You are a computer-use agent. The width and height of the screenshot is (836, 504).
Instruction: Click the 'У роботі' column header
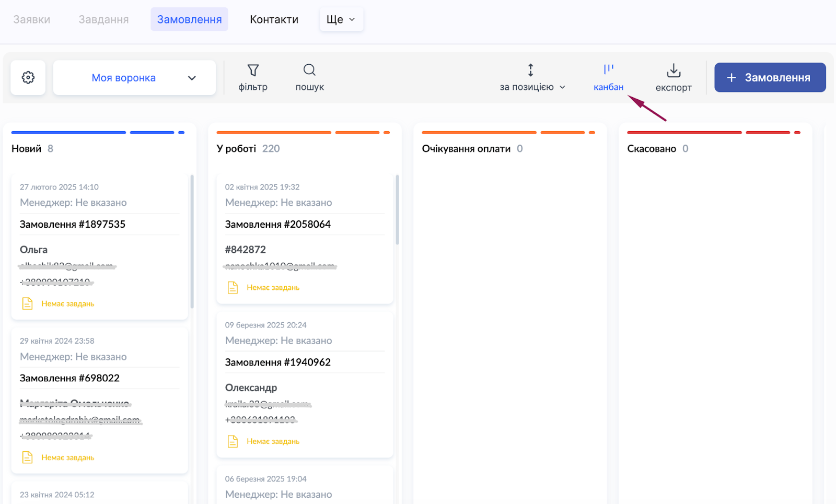click(x=236, y=149)
